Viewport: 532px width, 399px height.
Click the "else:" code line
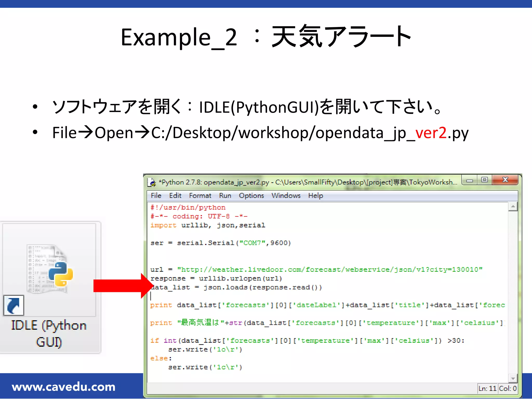coord(161,358)
